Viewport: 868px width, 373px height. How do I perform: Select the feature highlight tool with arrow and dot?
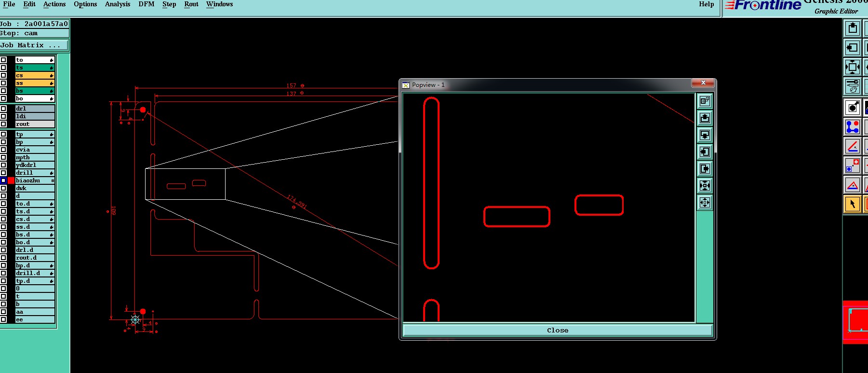(852, 107)
